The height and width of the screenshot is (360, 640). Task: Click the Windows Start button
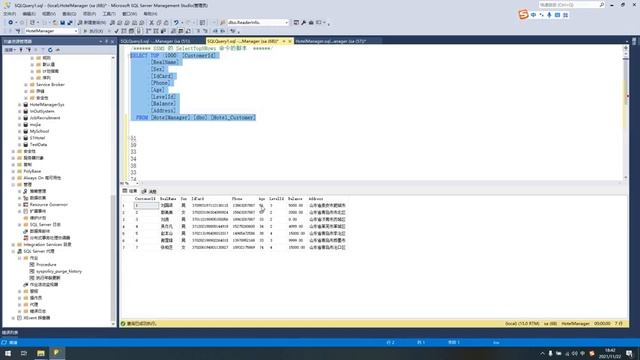8,353
